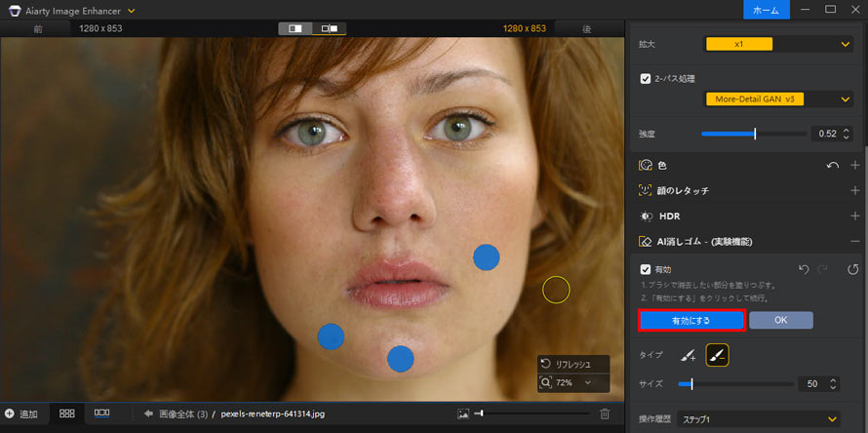Click the AI消しゴム eraser icon

[645, 242]
